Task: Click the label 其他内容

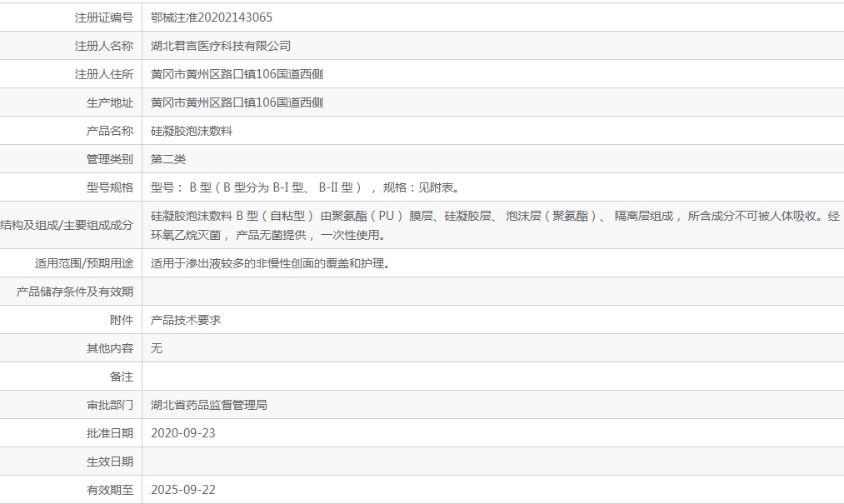Action: (x=110, y=348)
